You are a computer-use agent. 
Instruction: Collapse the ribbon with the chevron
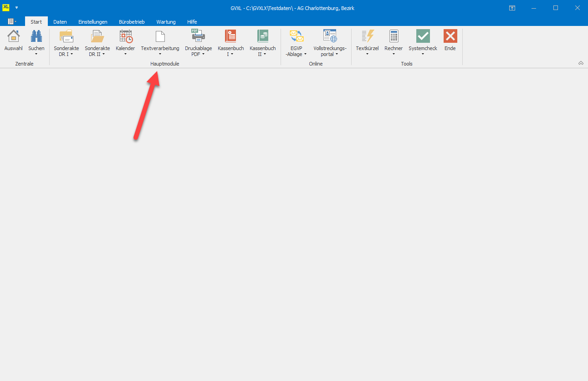pyautogui.click(x=581, y=63)
